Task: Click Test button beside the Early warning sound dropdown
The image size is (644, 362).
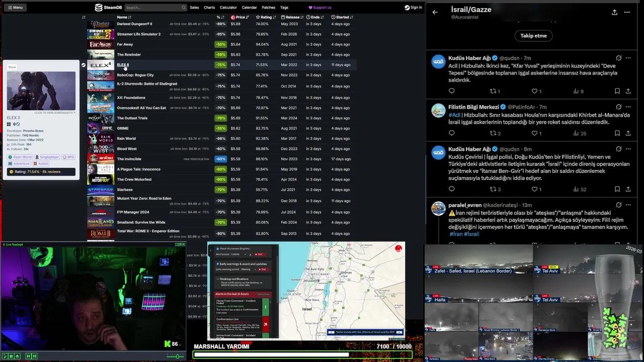Action: 262,269
